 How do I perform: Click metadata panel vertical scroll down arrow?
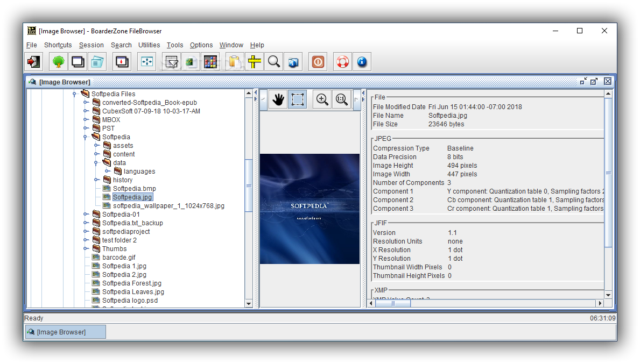[x=608, y=295]
